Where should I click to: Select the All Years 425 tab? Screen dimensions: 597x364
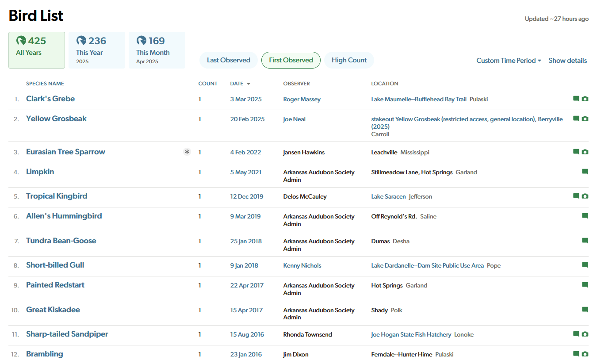pyautogui.click(x=36, y=50)
